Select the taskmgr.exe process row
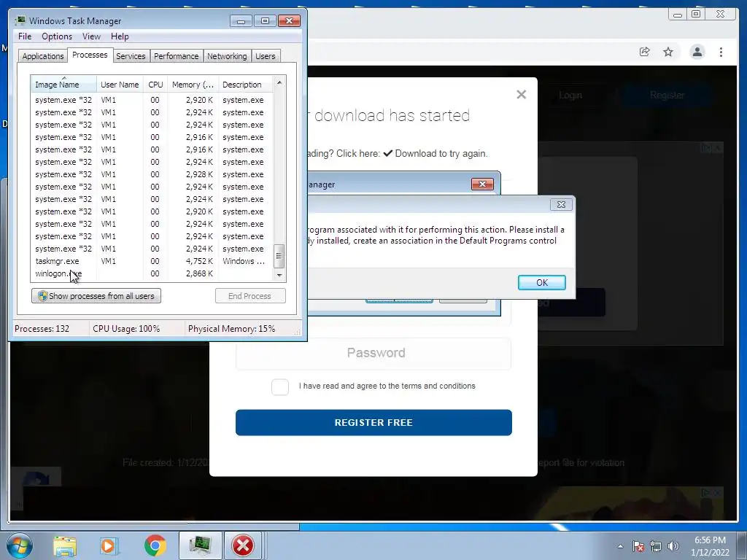 point(152,261)
